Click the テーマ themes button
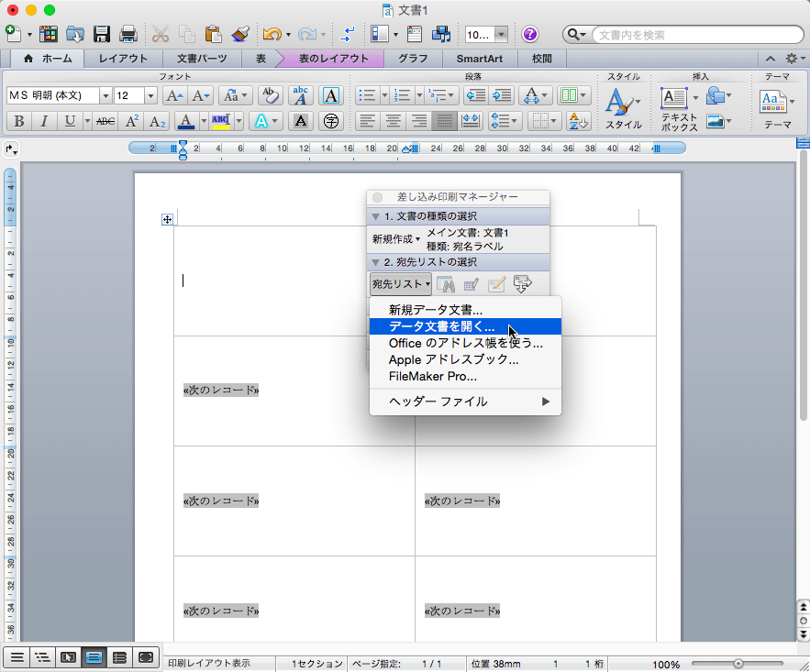810x672 pixels. [778, 108]
